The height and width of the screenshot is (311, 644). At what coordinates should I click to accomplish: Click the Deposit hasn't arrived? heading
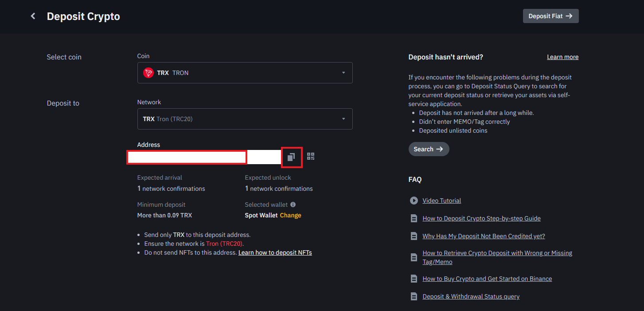(446, 57)
